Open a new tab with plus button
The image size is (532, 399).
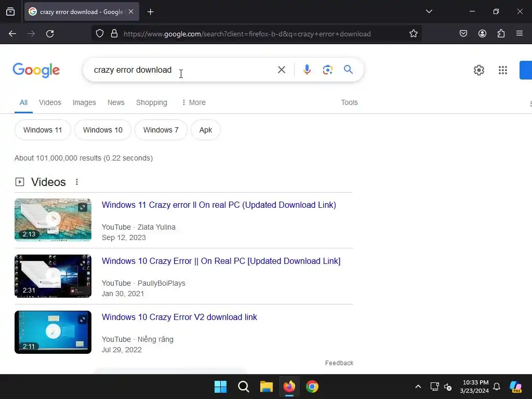[x=150, y=12]
